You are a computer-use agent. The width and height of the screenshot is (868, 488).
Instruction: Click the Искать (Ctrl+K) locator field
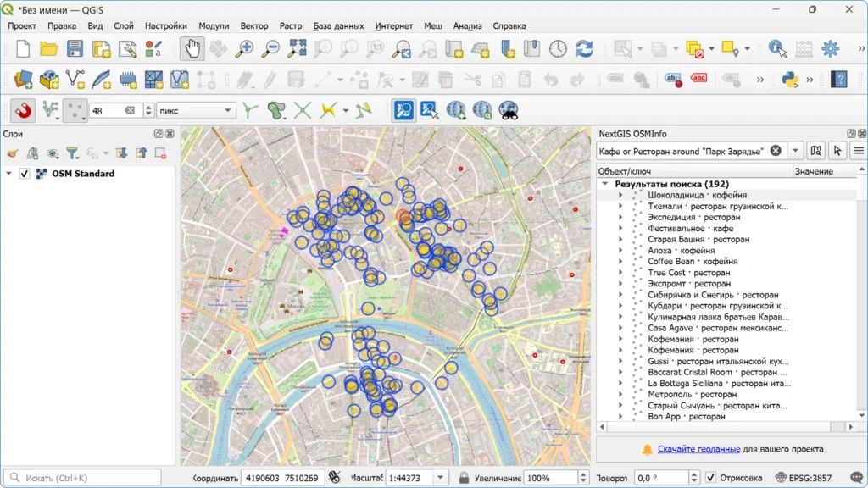tap(83, 478)
